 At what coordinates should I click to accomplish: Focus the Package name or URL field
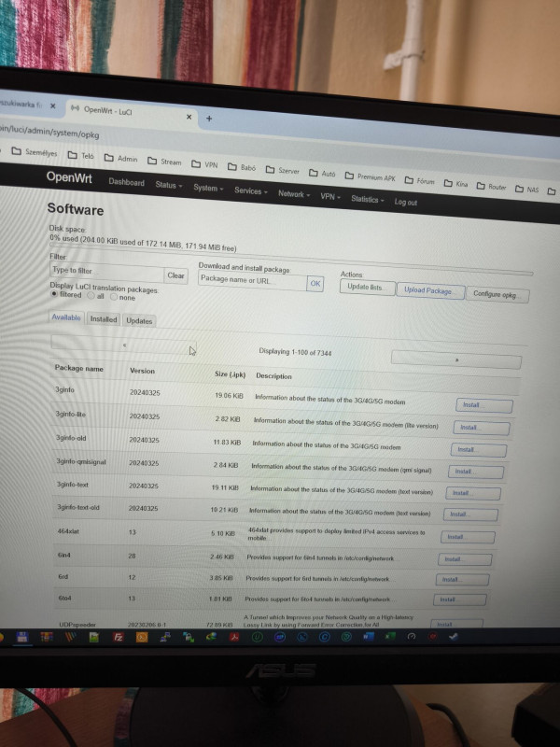252,281
